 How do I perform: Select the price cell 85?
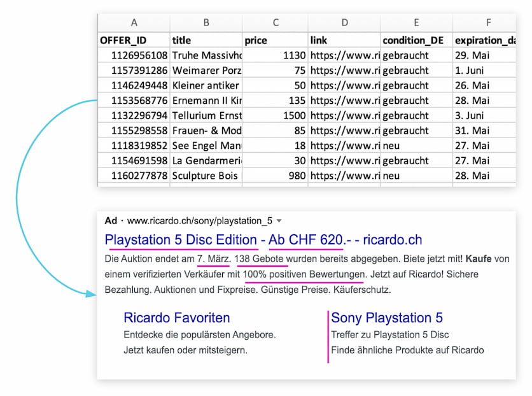point(276,131)
